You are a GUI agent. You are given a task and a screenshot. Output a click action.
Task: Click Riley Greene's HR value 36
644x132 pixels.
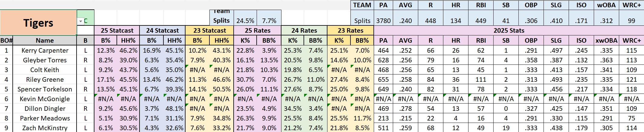tap(455, 80)
